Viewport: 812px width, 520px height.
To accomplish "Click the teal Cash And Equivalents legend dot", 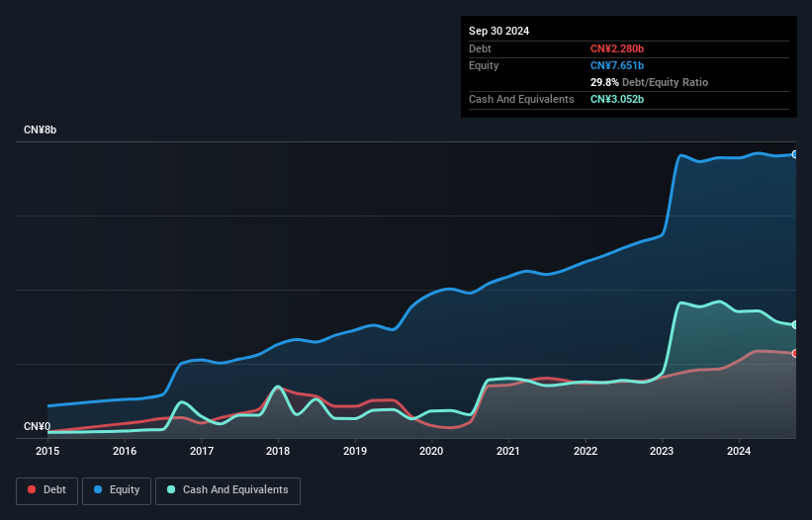I will (171, 489).
